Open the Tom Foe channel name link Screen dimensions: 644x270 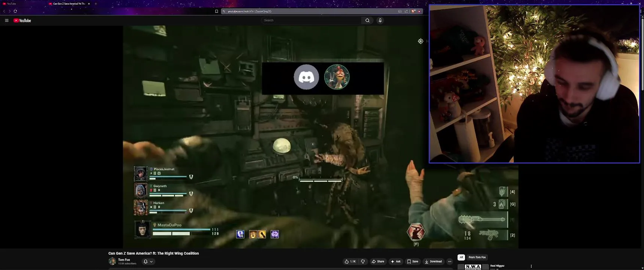124,260
